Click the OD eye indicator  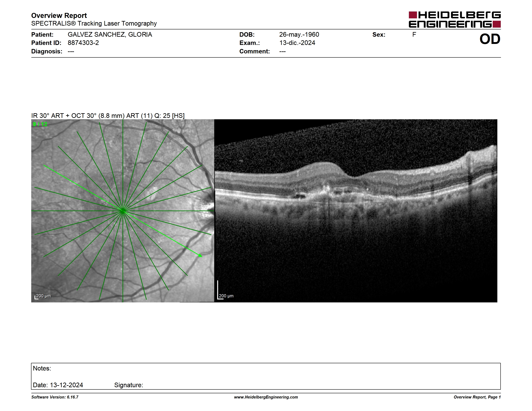490,39
